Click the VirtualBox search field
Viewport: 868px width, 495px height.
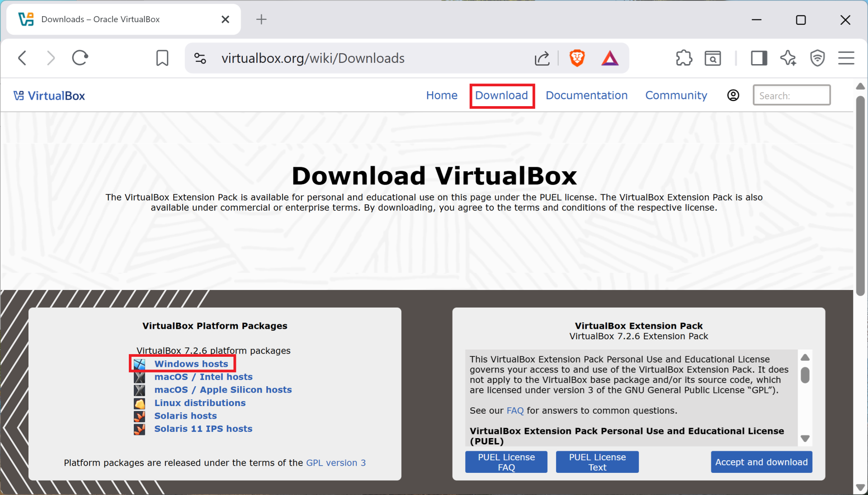click(791, 95)
